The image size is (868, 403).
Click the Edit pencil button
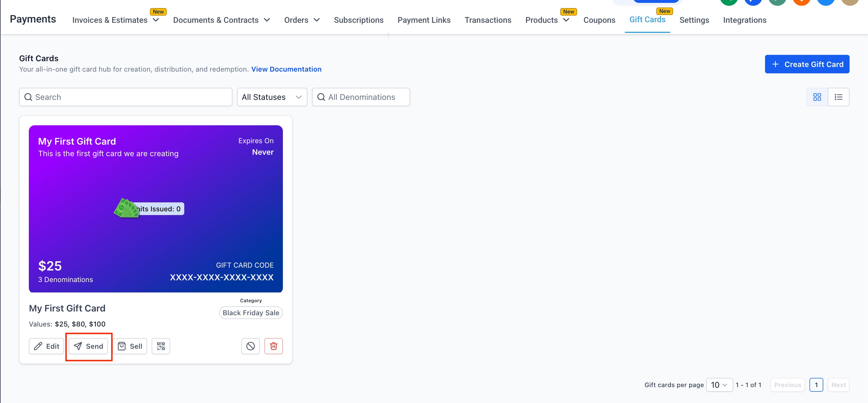pos(46,346)
